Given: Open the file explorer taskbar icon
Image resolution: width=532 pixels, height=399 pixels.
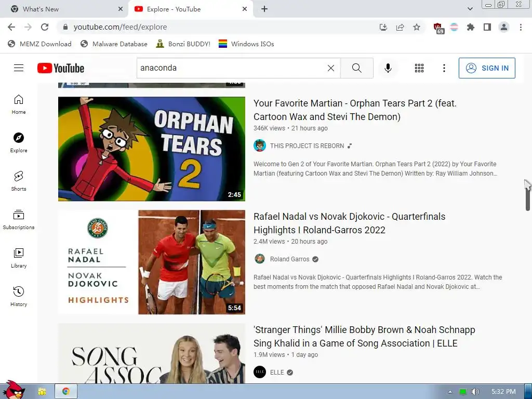Looking at the screenshot, I should (42, 392).
